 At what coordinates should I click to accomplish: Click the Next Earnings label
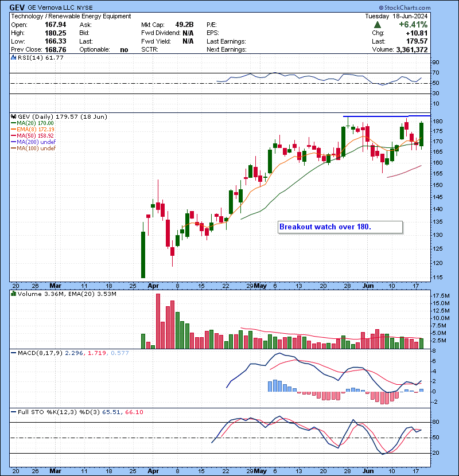226,49
